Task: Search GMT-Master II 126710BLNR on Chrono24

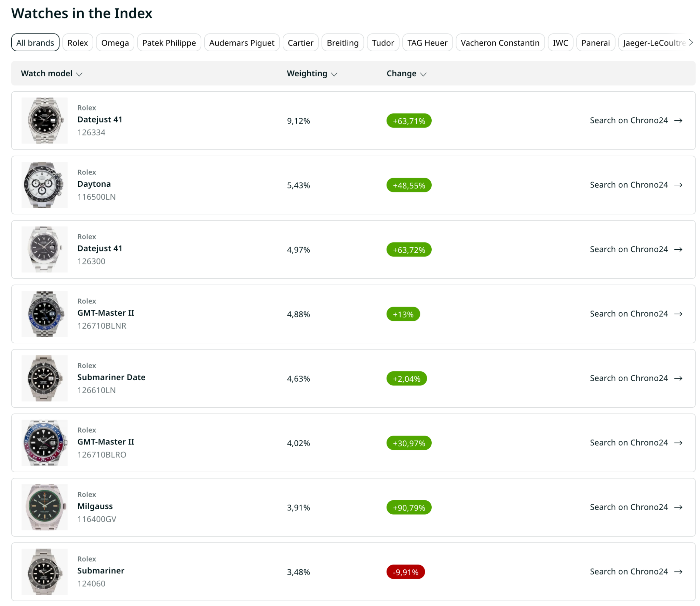Action: [x=635, y=314]
